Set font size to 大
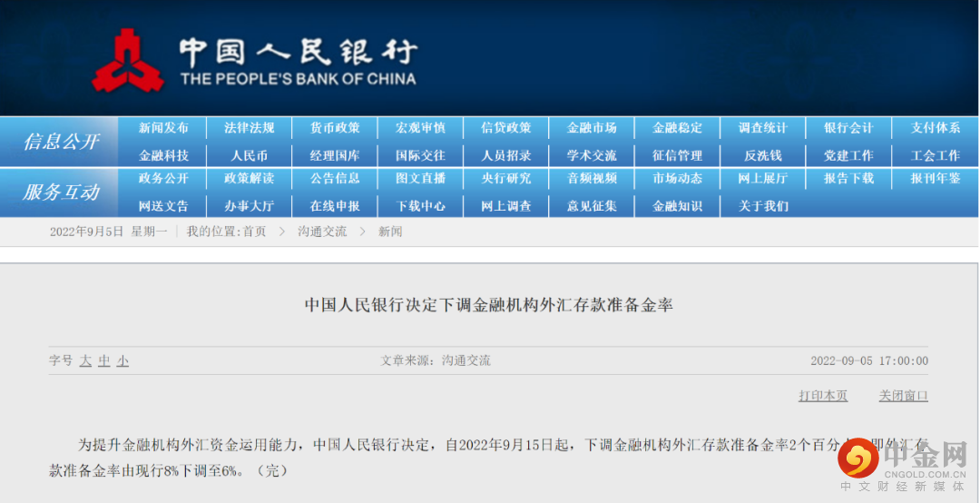This screenshot has width=980, height=503. (x=85, y=360)
